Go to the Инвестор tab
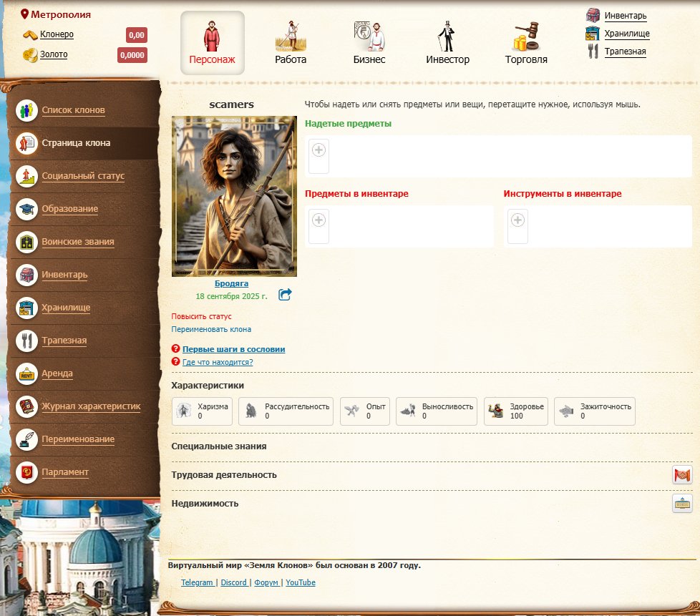The image size is (700, 616). (x=447, y=43)
